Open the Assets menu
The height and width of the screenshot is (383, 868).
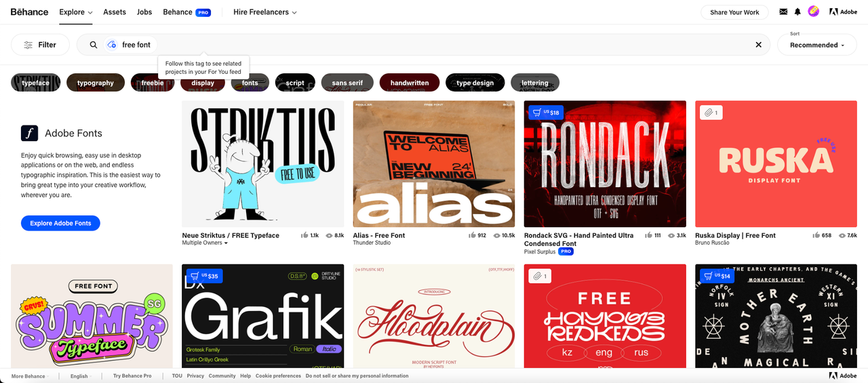coord(115,12)
